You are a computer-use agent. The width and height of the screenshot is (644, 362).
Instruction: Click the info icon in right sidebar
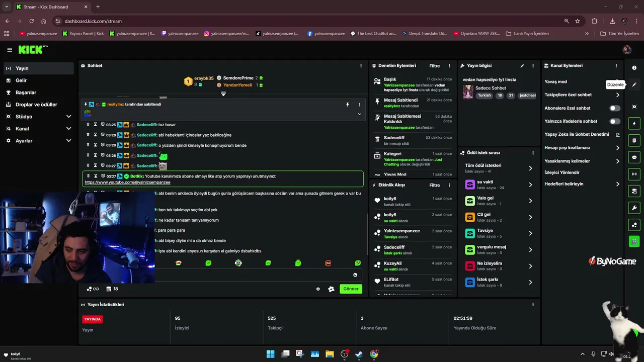634,67
